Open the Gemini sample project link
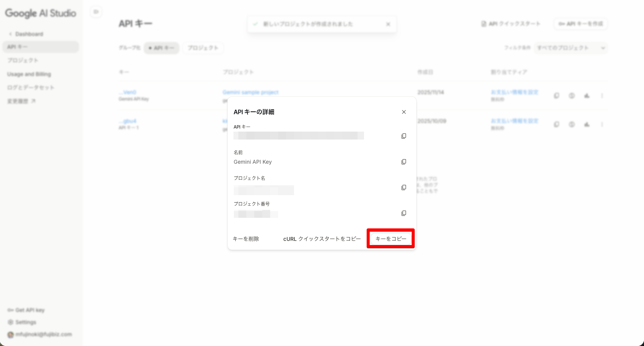 (x=251, y=92)
